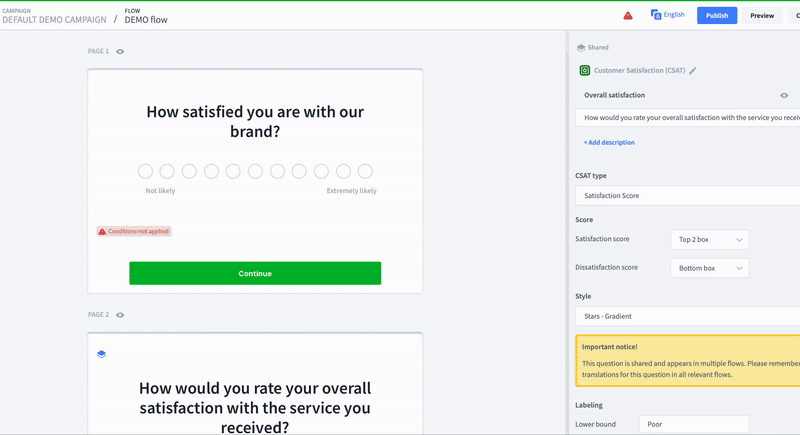Click the + Add description link
The width and height of the screenshot is (800, 435).
click(x=609, y=143)
